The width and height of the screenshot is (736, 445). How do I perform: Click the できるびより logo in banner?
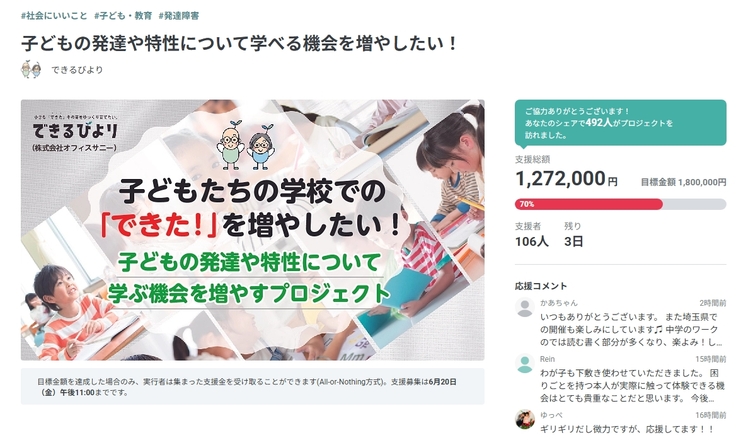point(75,133)
